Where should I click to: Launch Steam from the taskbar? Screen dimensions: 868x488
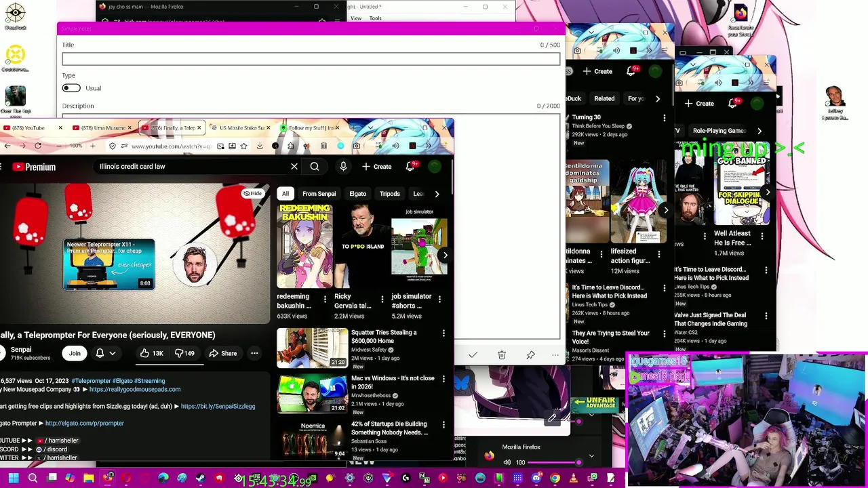pyautogui.click(x=200, y=479)
